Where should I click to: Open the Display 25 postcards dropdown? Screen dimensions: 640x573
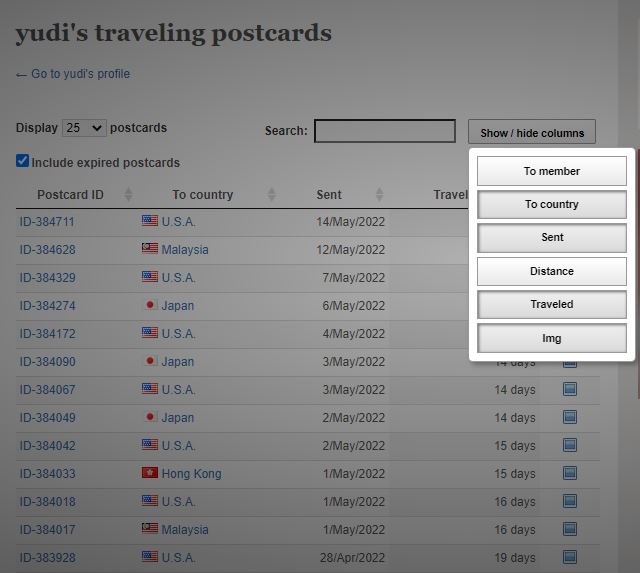tap(84, 128)
